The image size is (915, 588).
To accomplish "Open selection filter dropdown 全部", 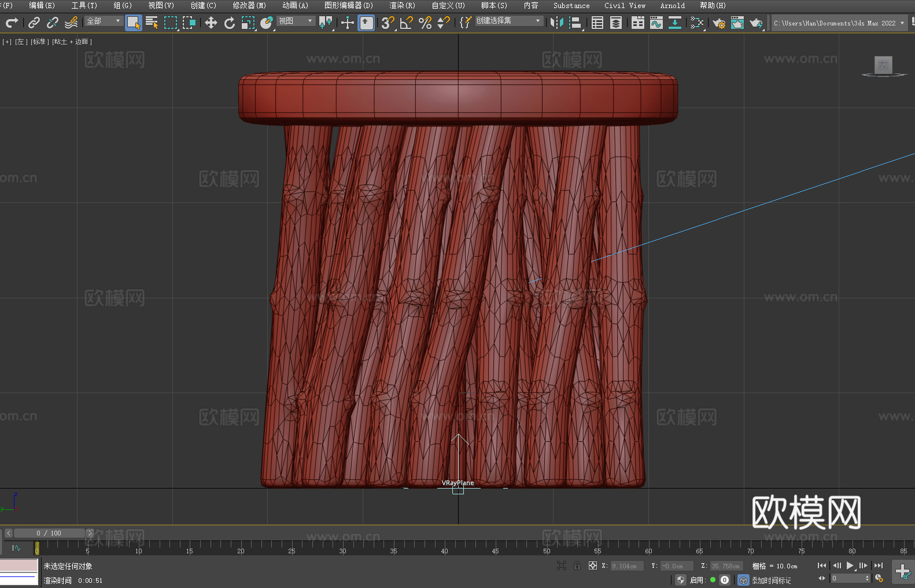I will [104, 21].
